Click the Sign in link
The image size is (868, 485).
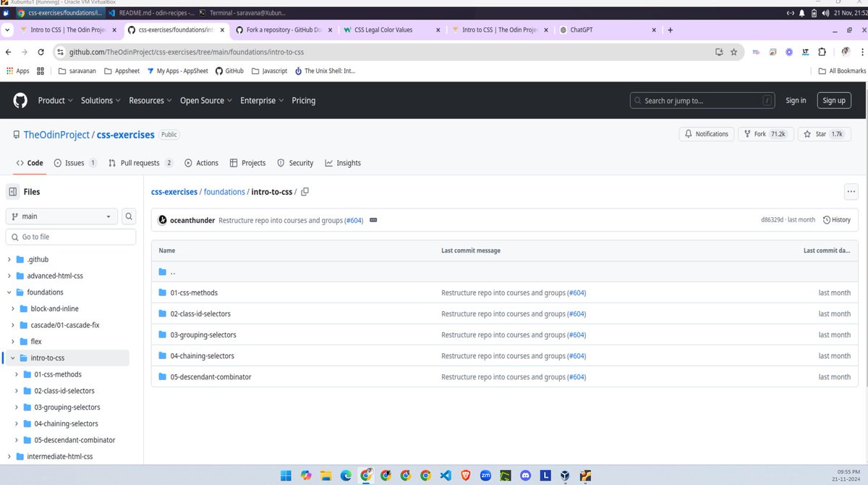click(x=796, y=101)
